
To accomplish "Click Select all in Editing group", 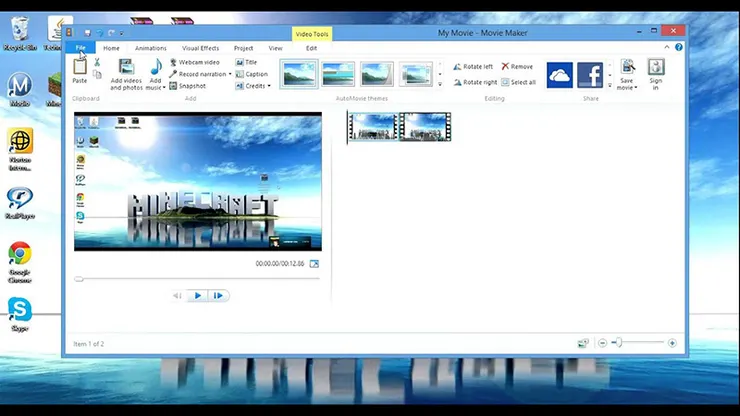I will coord(518,82).
